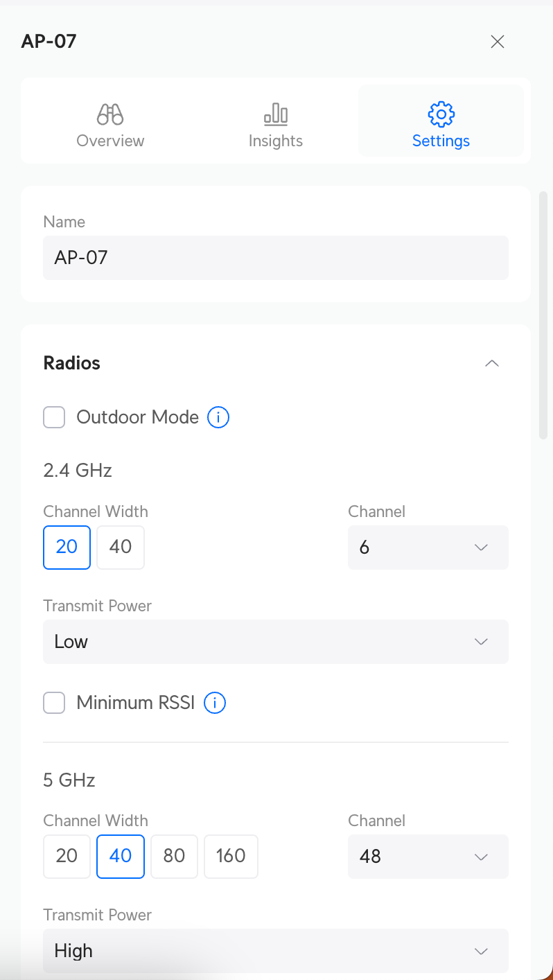Open 2.4 GHz Transmit Power dropdown
Viewport: 553px width, 980px height.
[275, 642]
